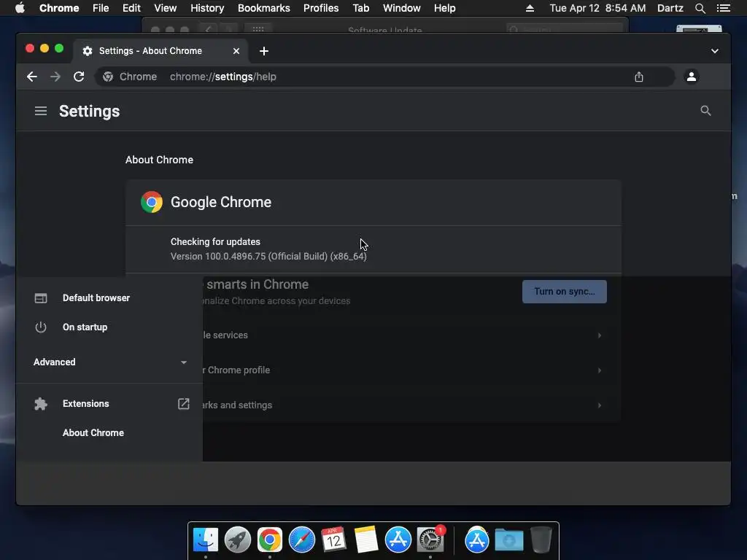This screenshot has height=560, width=747.
Task: Click the share icon in address bar
Action: pos(639,77)
